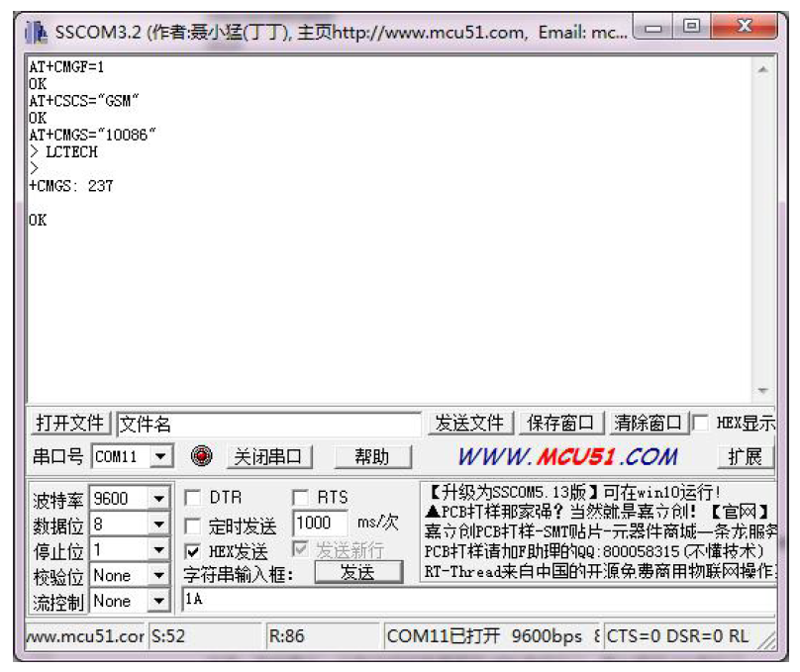Open the 9600 baud rate dropdown
The image size is (800, 672).
tap(158, 498)
